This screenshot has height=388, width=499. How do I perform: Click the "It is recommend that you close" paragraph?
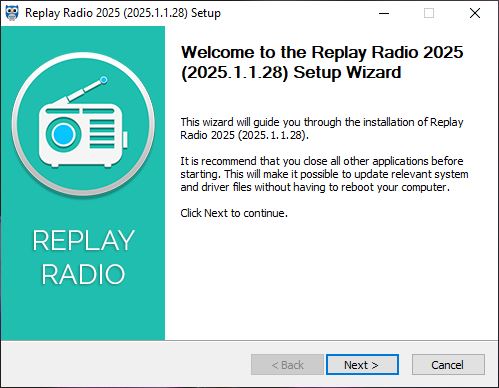[x=324, y=174]
